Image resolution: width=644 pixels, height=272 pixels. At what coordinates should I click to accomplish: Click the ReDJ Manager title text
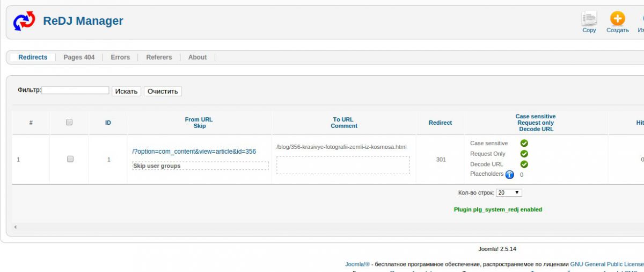click(83, 21)
